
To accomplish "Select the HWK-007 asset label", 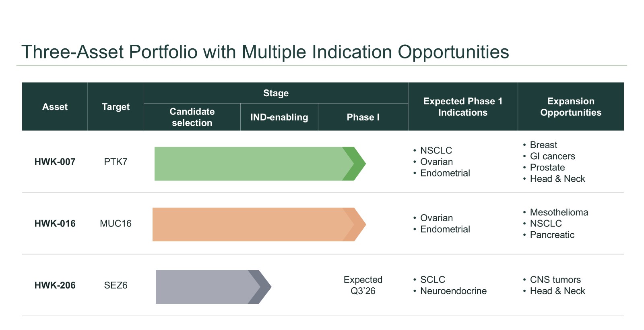I will pyautogui.click(x=55, y=162).
